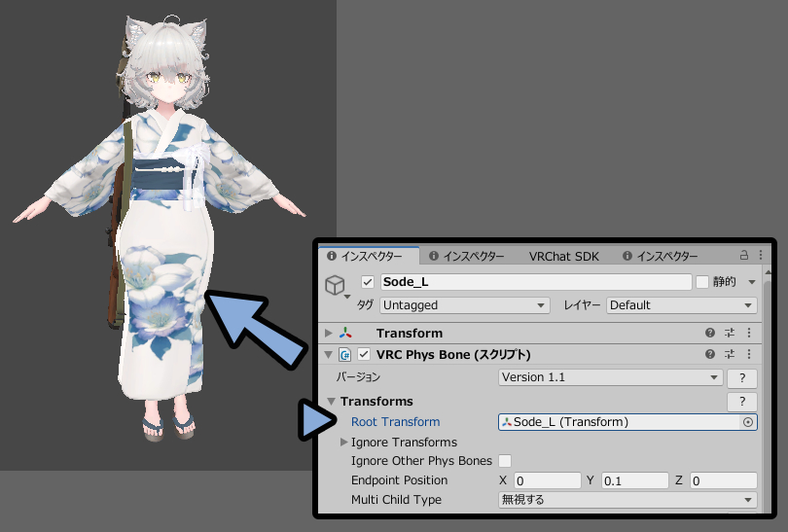Collapse the Transforms section
788x532 pixels.
point(331,402)
